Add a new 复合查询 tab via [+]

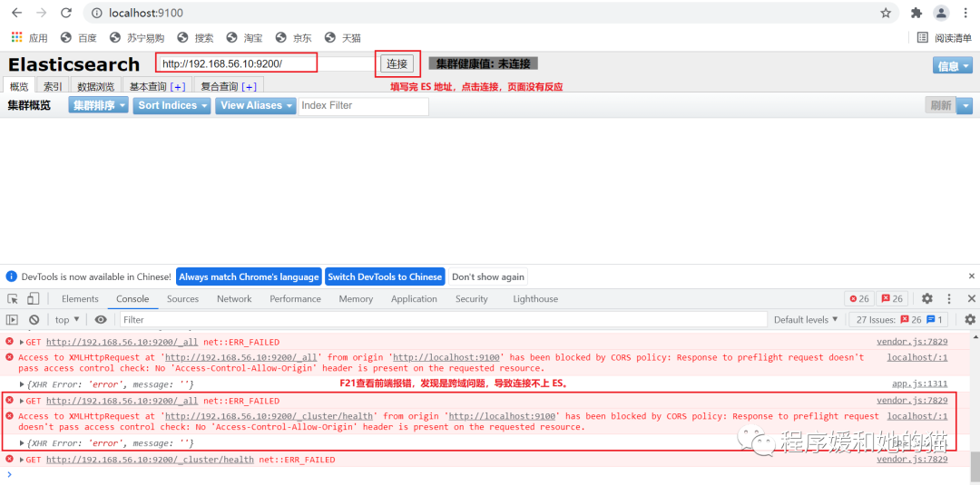tap(250, 86)
